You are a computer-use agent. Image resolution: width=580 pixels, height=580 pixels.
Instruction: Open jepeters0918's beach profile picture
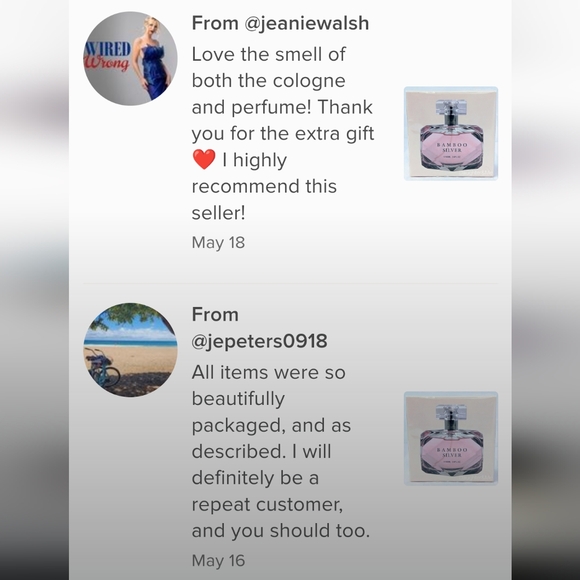tap(130, 350)
